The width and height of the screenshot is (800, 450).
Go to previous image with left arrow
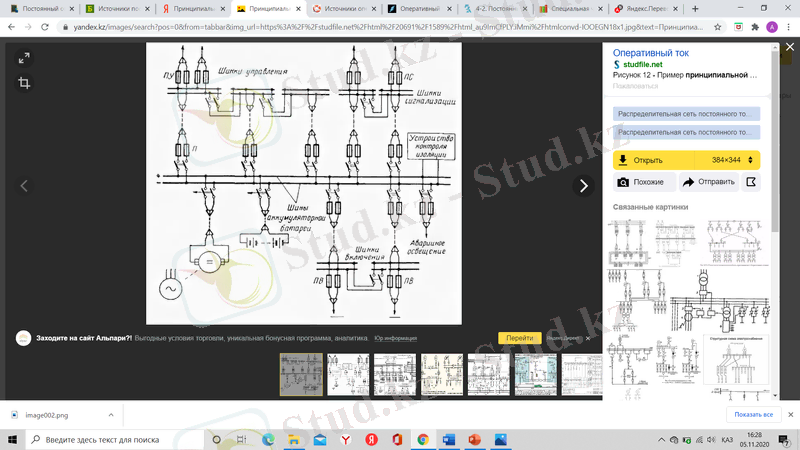click(25, 186)
